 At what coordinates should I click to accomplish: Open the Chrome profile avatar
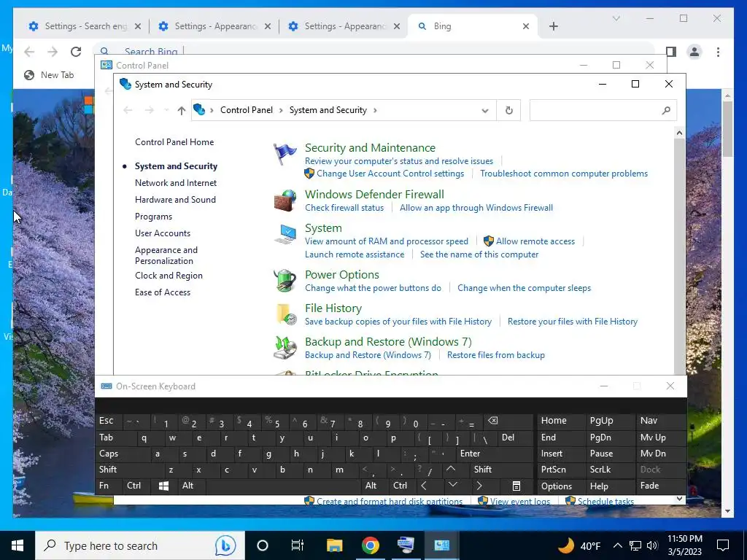click(694, 52)
